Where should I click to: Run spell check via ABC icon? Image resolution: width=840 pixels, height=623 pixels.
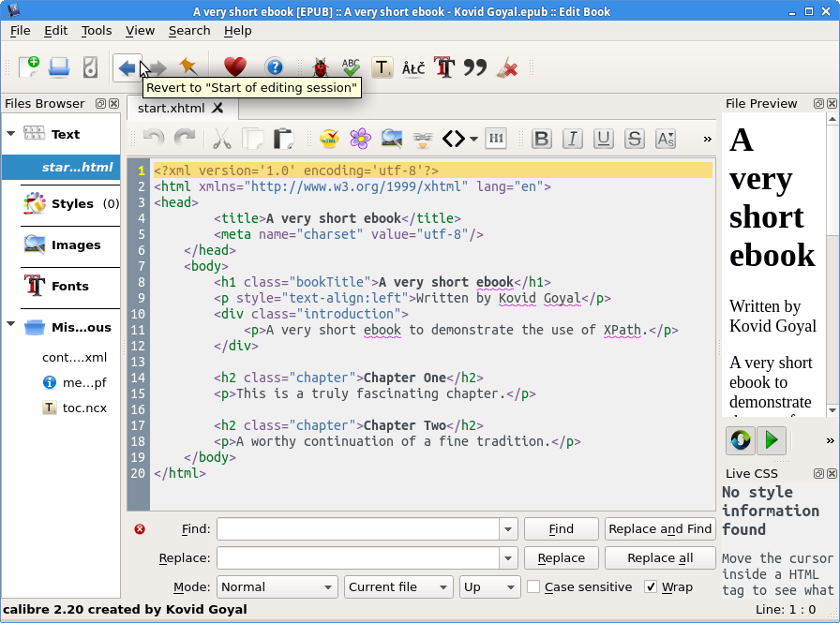351,67
